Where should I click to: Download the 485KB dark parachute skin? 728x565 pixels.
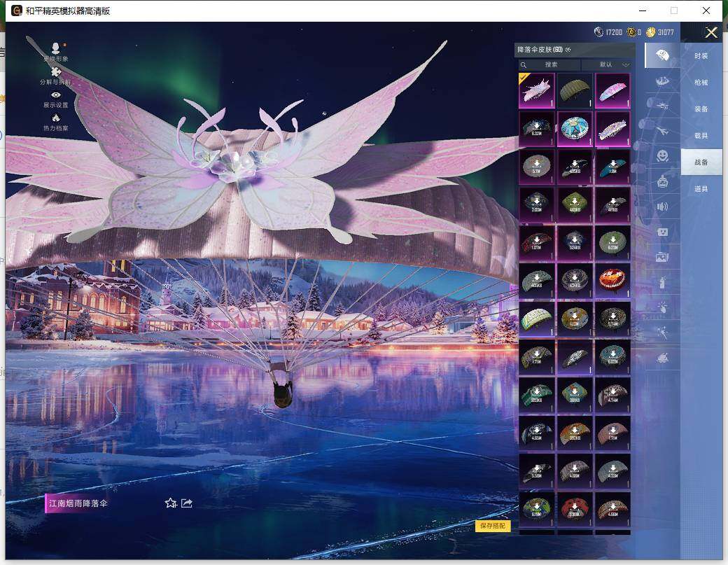574,167
